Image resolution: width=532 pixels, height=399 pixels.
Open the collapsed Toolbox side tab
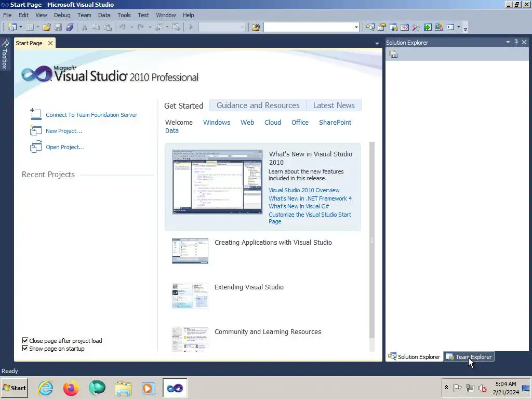(x=5, y=55)
